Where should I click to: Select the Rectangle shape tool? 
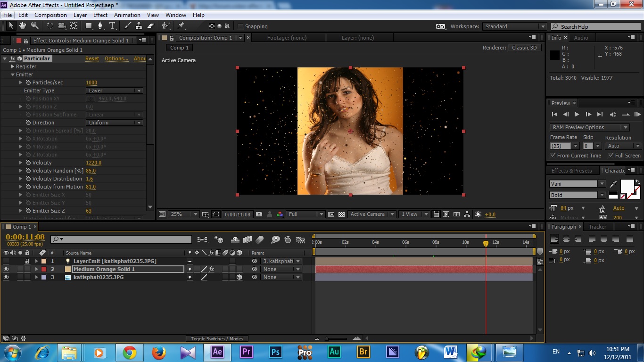(x=89, y=26)
